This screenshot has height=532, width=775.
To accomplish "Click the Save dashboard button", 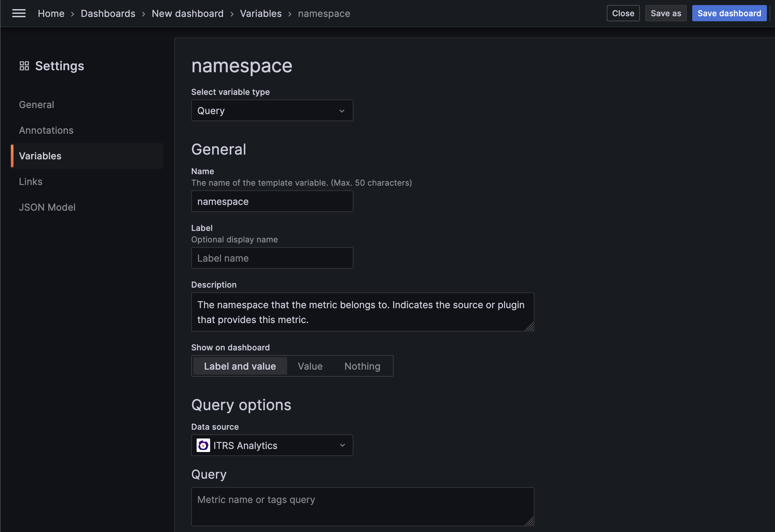I will coord(729,14).
